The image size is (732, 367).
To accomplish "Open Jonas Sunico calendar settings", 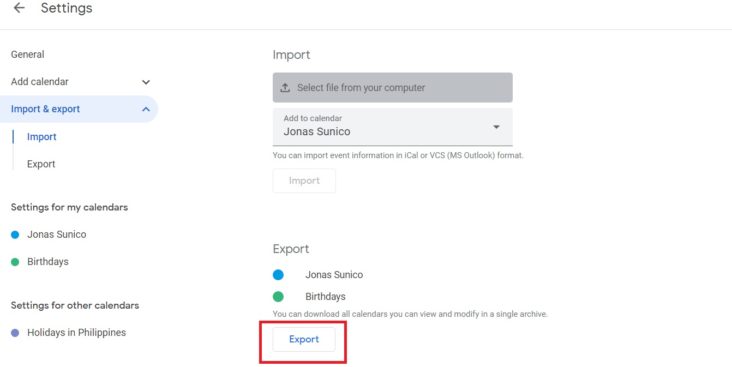I will [56, 234].
